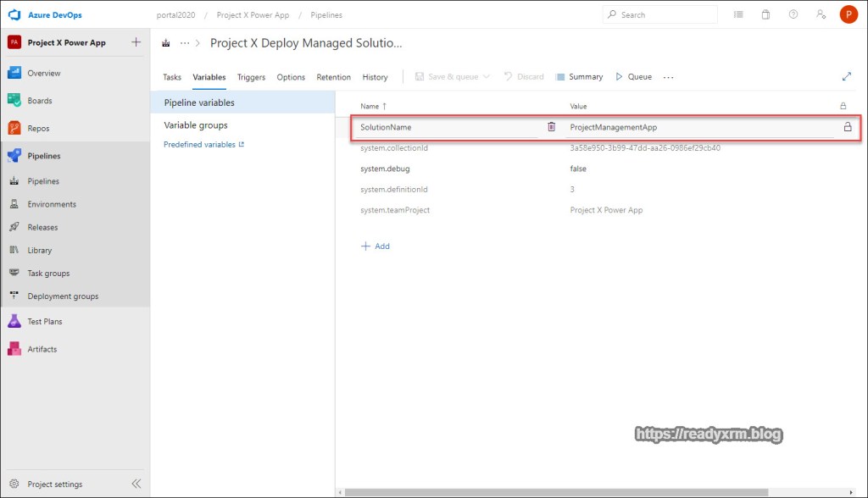Add a new pipeline variable

click(x=376, y=246)
